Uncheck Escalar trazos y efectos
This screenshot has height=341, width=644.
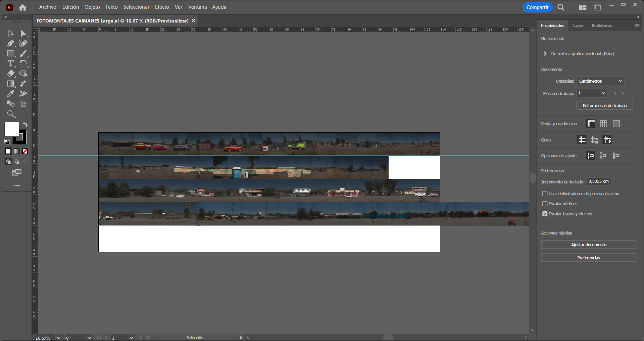point(545,214)
